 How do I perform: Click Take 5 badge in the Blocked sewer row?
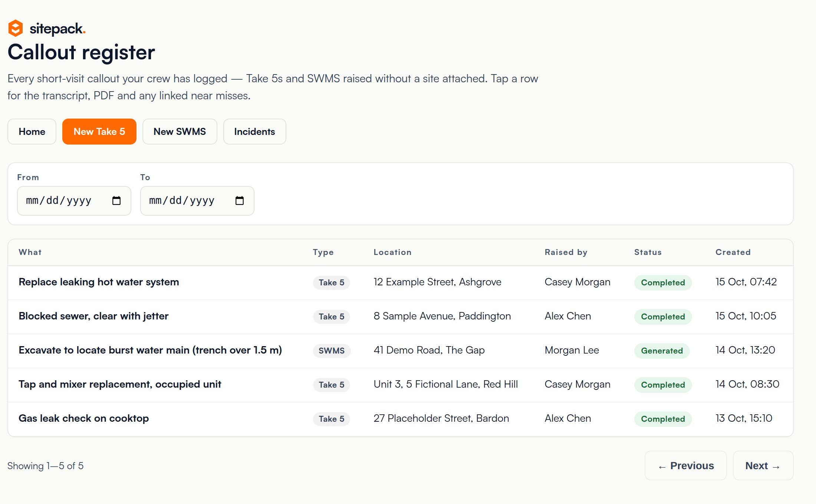(332, 316)
